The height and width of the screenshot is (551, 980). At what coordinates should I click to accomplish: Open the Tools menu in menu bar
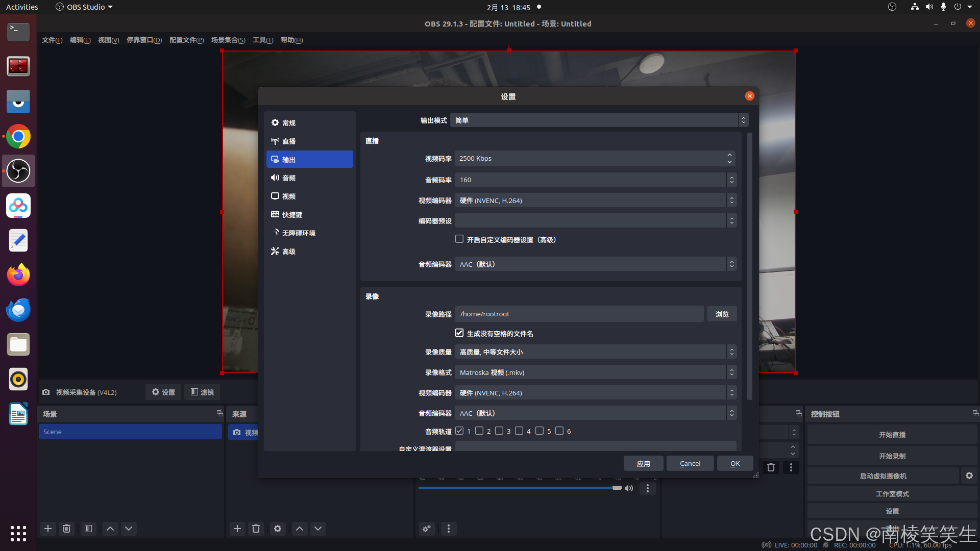tap(263, 40)
